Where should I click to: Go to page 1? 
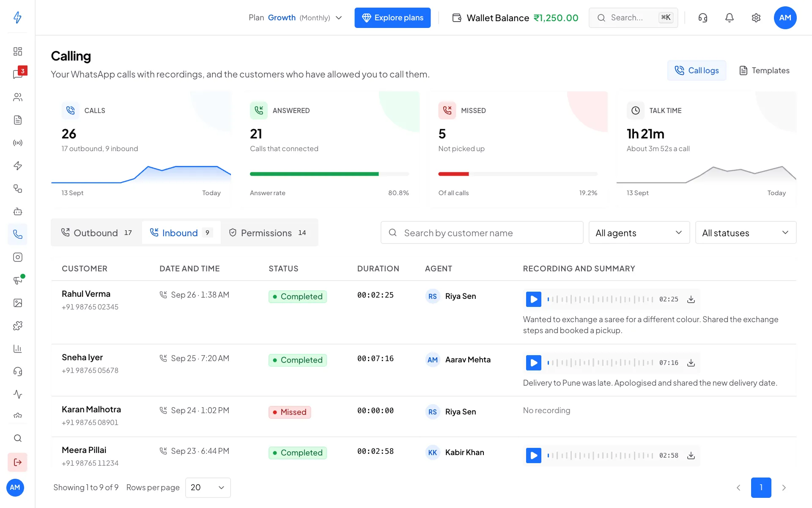(761, 488)
